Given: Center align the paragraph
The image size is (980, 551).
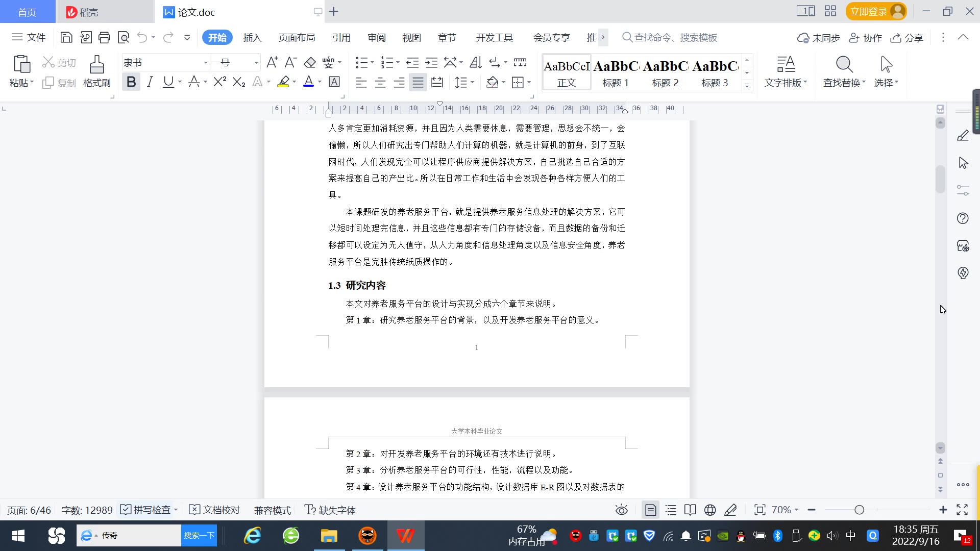Looking at the screenshot, I should [380, 82].
